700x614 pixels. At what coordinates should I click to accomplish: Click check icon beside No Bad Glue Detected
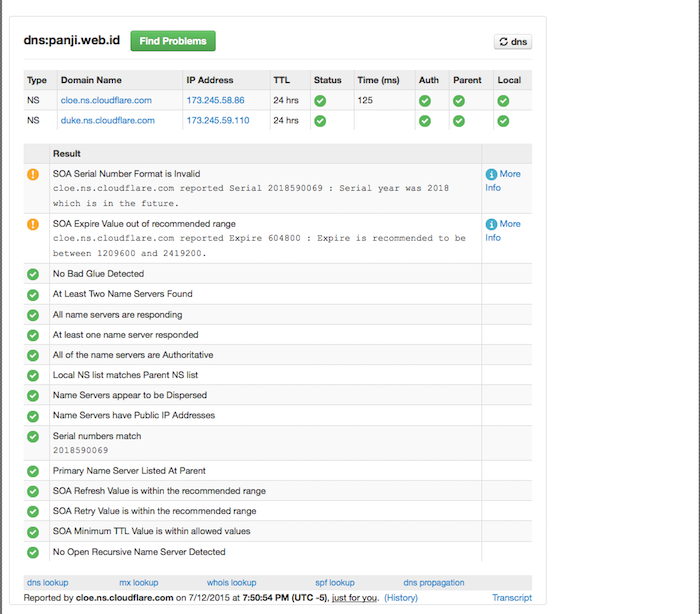pos(33,274)
